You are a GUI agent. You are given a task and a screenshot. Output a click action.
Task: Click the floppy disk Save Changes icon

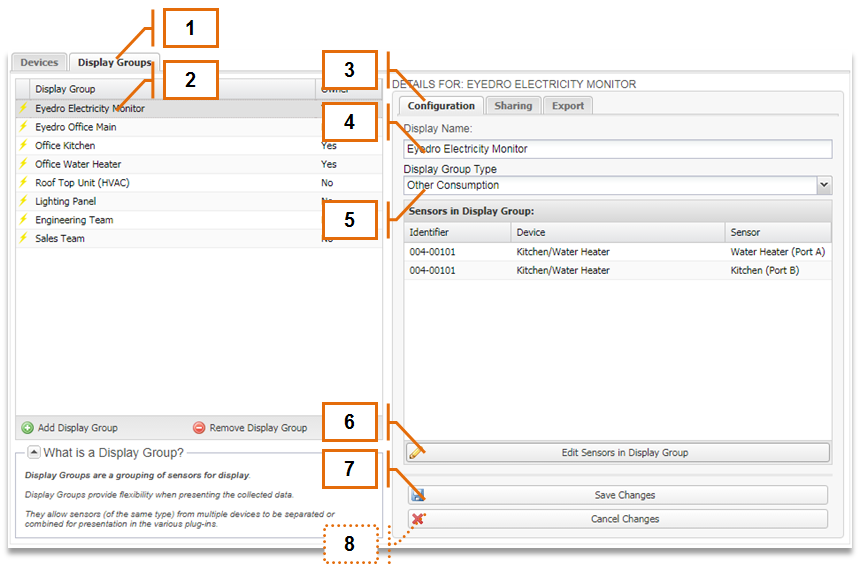[x=418, y=495]
